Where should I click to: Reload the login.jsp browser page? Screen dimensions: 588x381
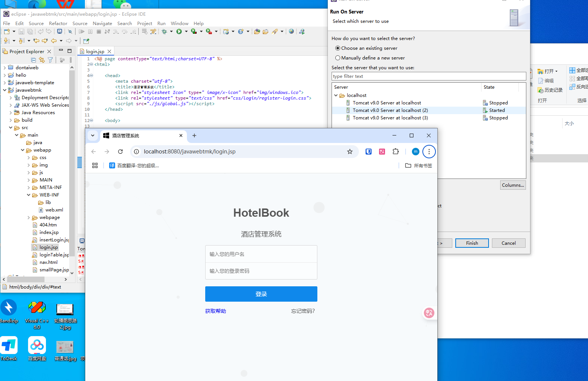coord(120,152)
